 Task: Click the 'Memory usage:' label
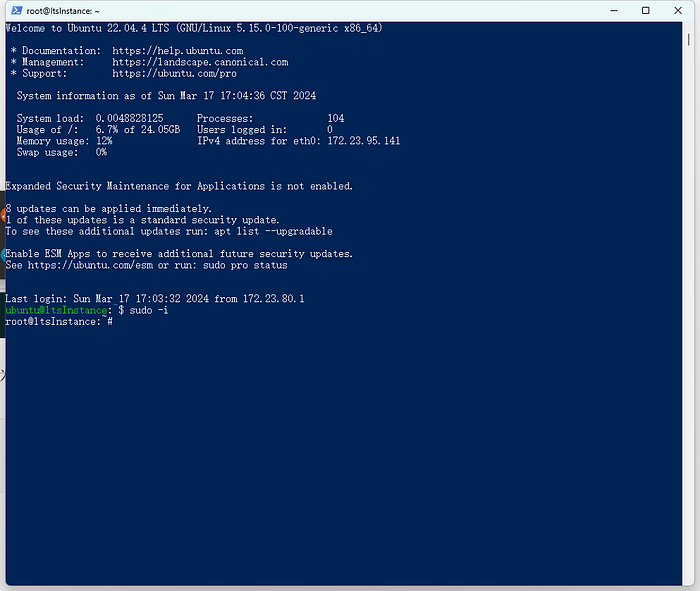pyautogui.click(x=53, y=141)
